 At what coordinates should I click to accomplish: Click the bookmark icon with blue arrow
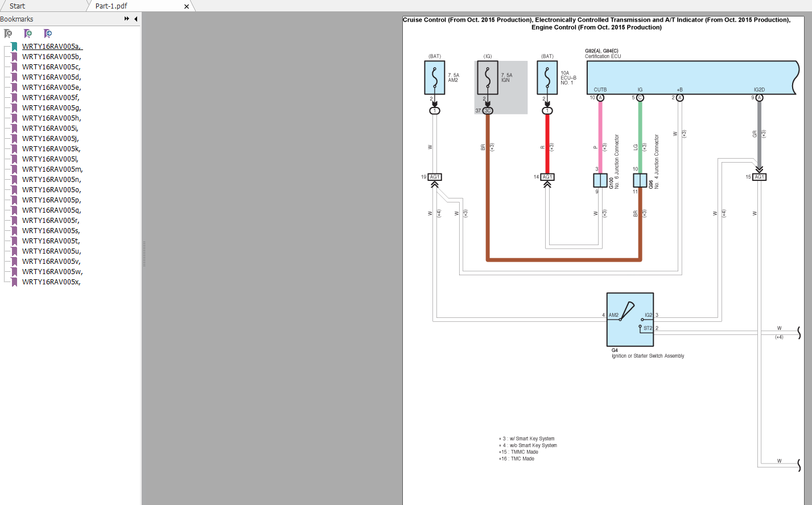(x=48, y=34)
